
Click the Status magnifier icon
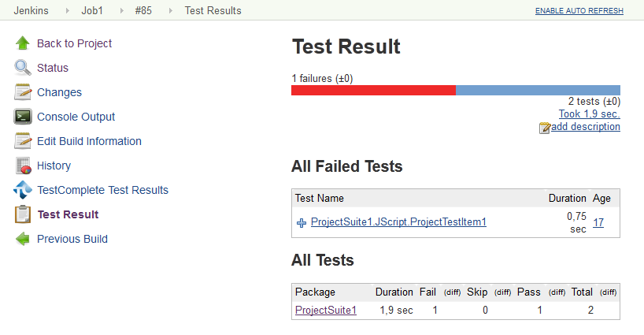coord(23,68)
